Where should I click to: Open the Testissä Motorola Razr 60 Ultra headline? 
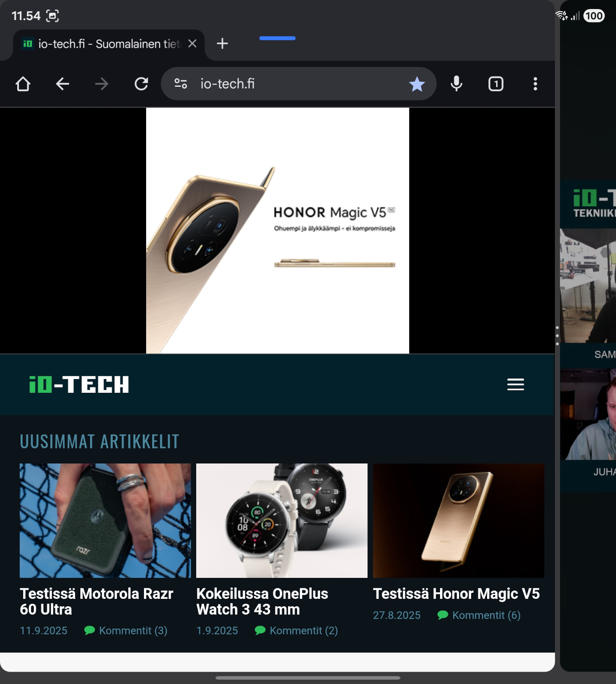(x=97, y=601)
